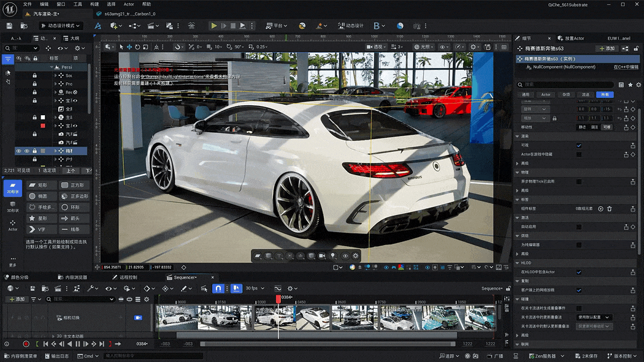Choose the 环形 ring shape tool

point(74,208)
